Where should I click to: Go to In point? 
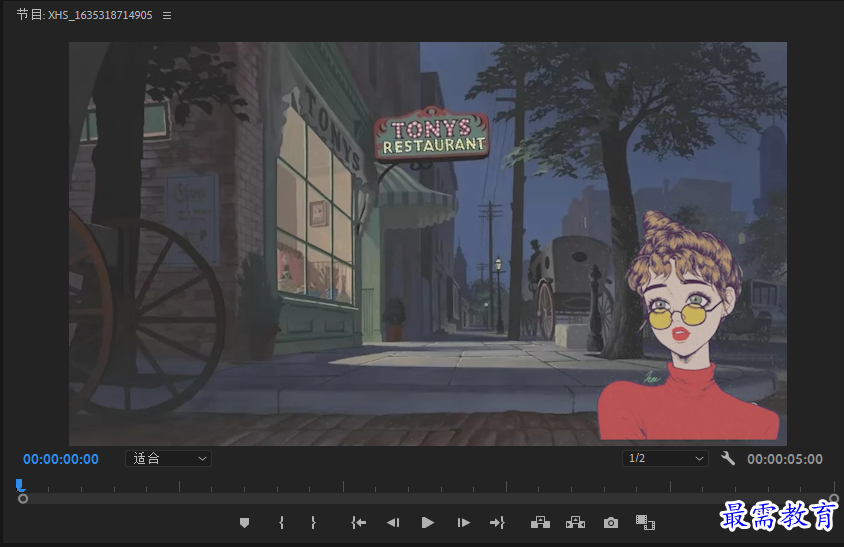coord(358,523)
